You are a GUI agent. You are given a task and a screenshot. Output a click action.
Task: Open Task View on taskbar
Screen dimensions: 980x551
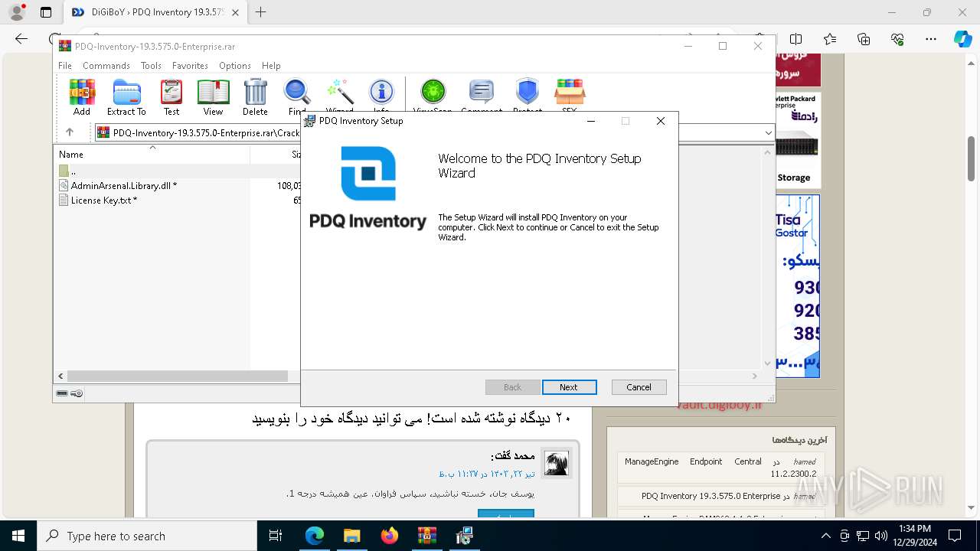click(x=276, y=536)
